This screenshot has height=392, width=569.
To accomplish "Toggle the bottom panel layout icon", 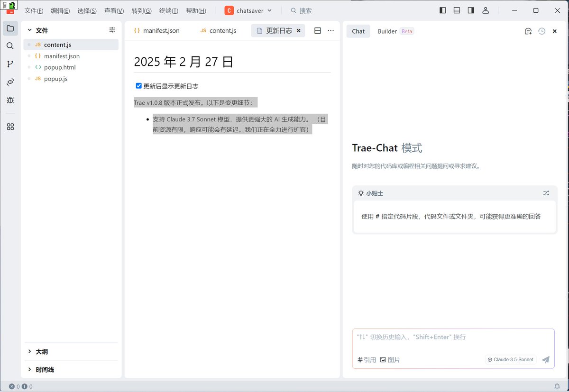I will (x=457, y=10).
